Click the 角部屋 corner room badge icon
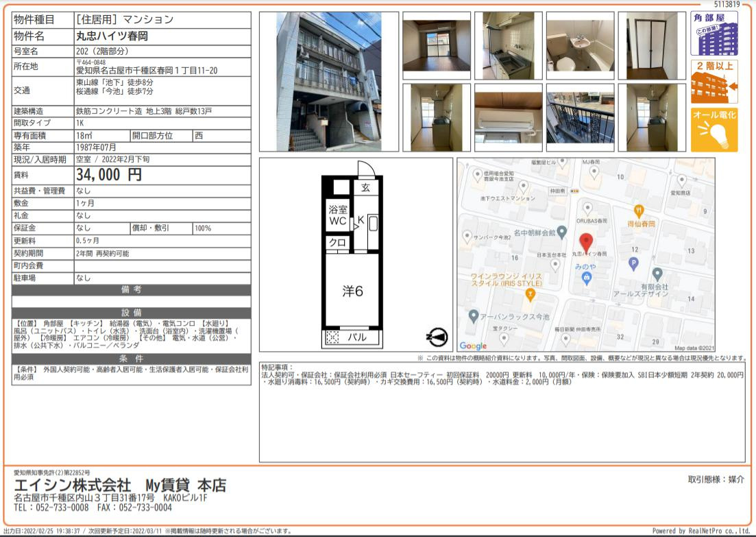 pyautogui.click(x=714, y=34)
